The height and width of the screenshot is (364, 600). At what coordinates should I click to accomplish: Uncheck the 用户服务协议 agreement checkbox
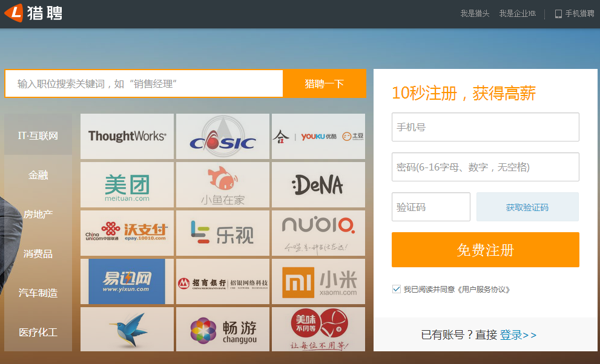[x=397, y=289]
